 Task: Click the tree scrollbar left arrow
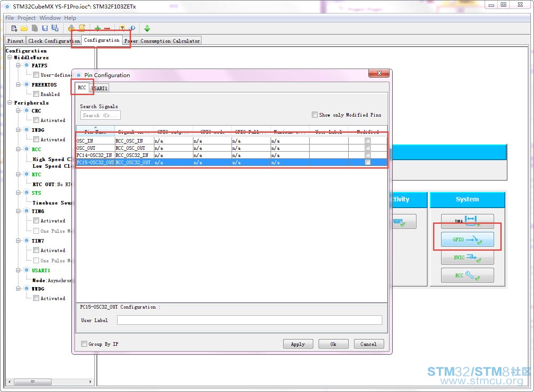click(x=9, y=382)
